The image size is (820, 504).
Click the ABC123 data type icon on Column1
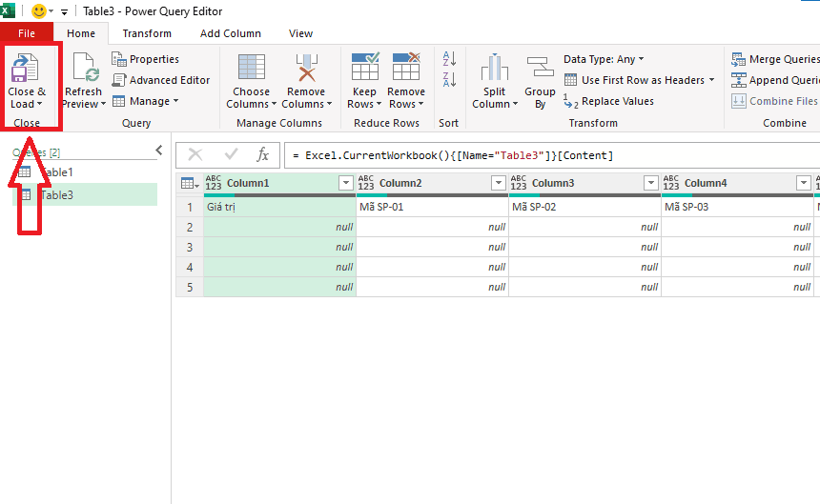tap(214, 183)
